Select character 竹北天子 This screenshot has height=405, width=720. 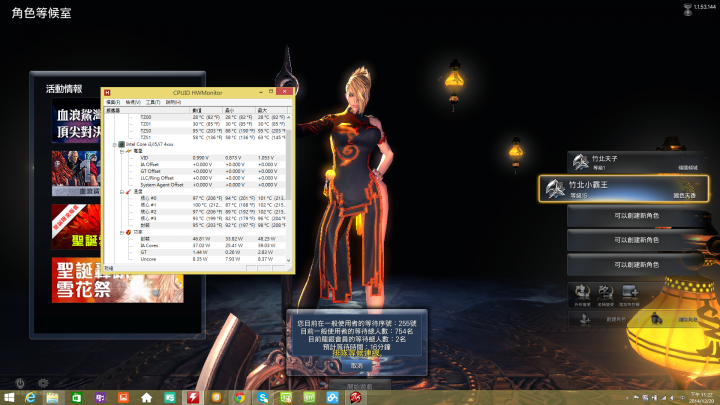click(637, 162)
